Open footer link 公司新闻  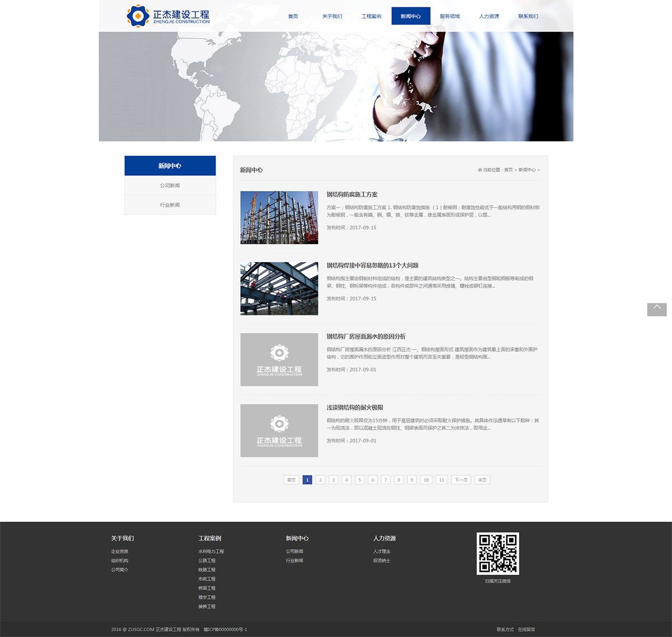pos(295,551)
